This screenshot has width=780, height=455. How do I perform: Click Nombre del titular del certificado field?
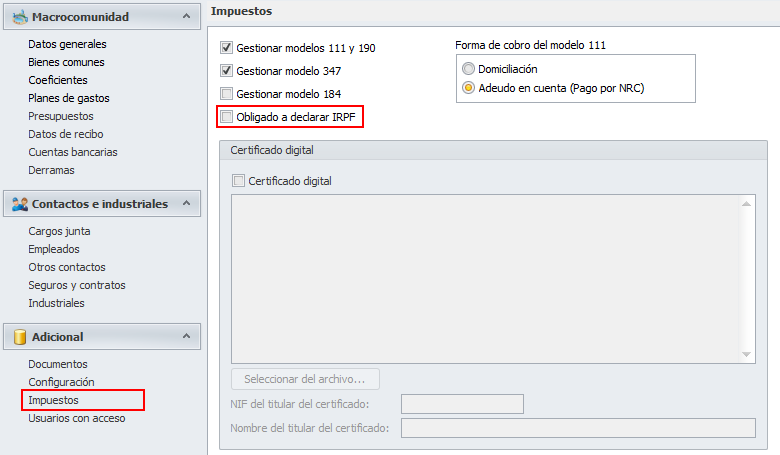pos(578,428)
